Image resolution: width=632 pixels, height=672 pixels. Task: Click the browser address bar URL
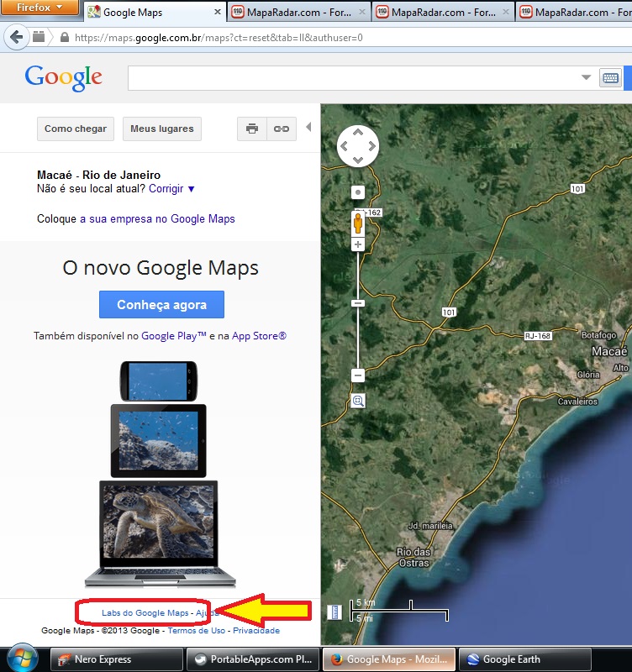(x=219, y=38)
